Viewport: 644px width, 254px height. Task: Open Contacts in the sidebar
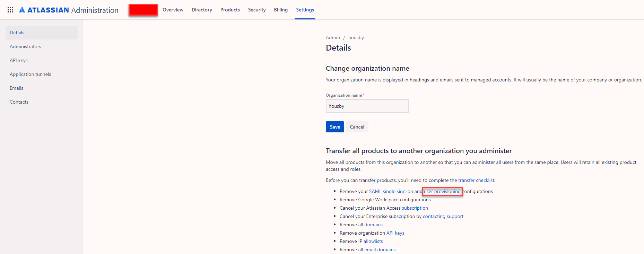click(42, 102)
